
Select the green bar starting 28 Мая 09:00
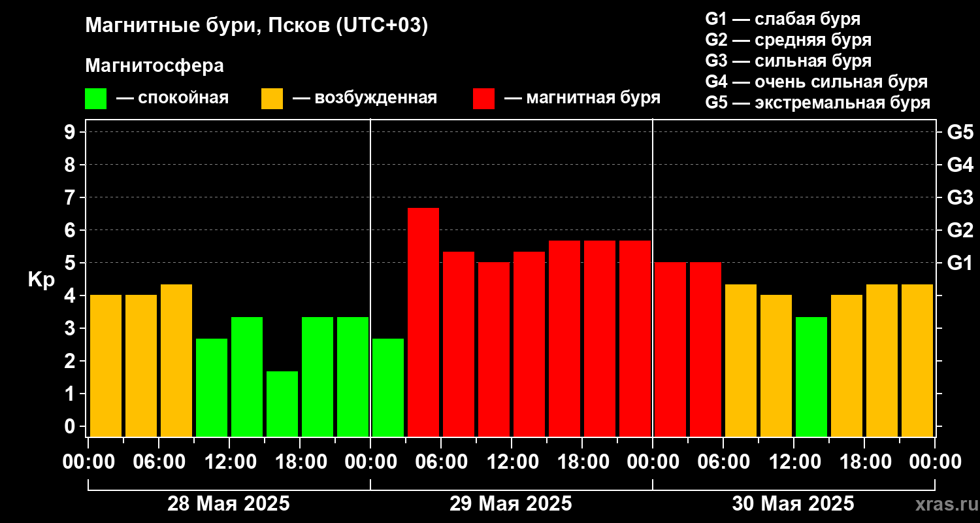click(212, 388)
